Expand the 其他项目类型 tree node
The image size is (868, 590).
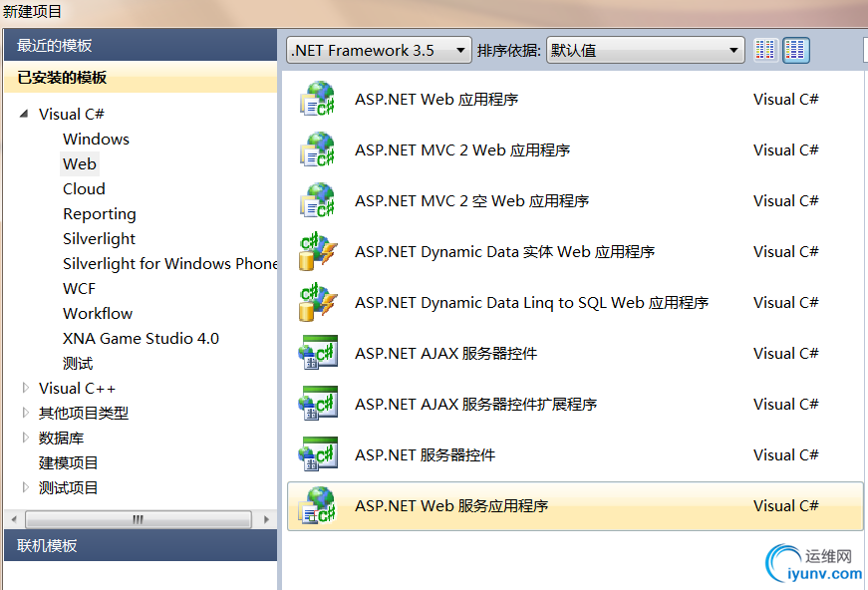[x=25, y=413]
